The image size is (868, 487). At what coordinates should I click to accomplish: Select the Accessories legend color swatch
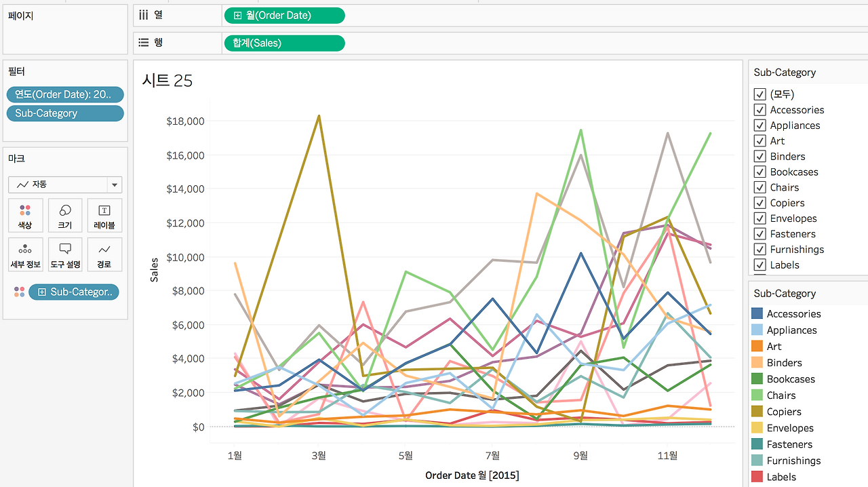pyautogui.click(x=757, y=314)
